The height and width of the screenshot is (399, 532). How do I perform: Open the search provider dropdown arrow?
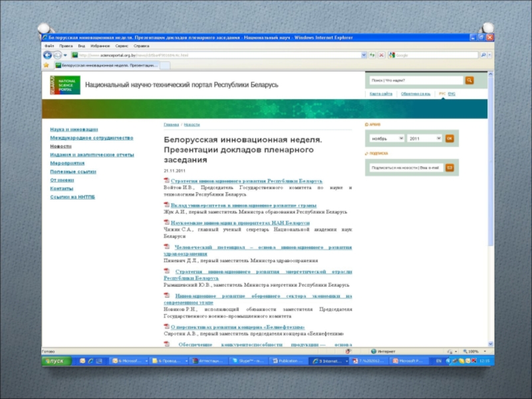[489, 55]
